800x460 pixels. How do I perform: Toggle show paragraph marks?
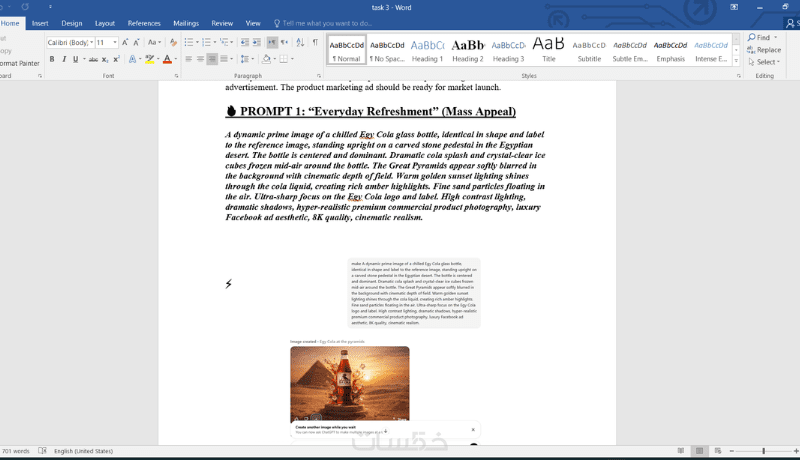coord(315,42)
